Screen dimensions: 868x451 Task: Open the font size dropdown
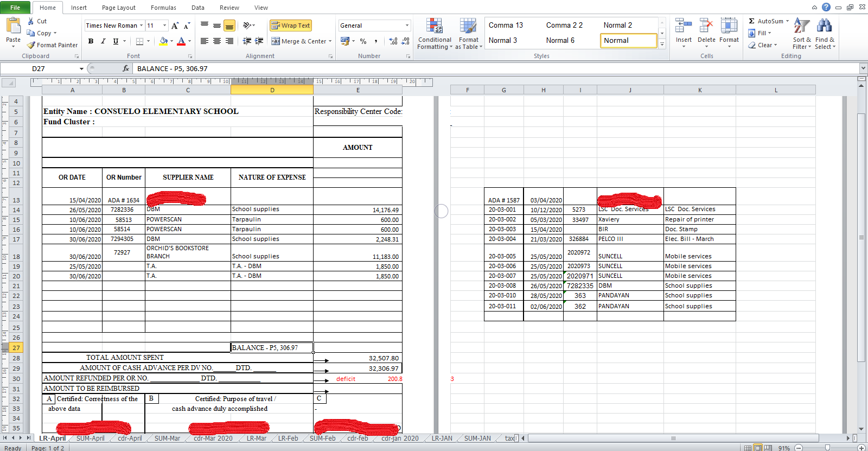pos(164,26)
